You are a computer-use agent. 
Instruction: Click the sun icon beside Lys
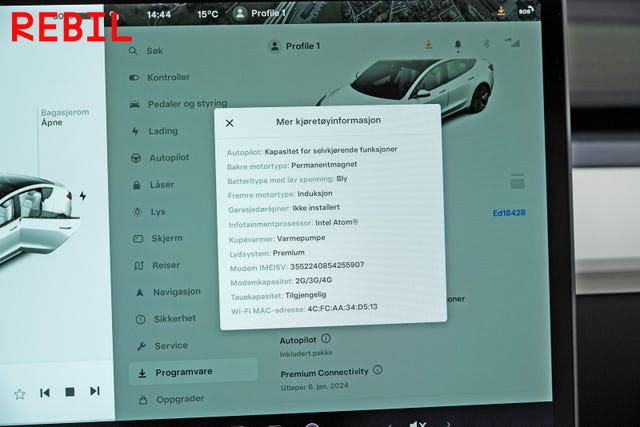pyautogui.click(x=138, y=212)
